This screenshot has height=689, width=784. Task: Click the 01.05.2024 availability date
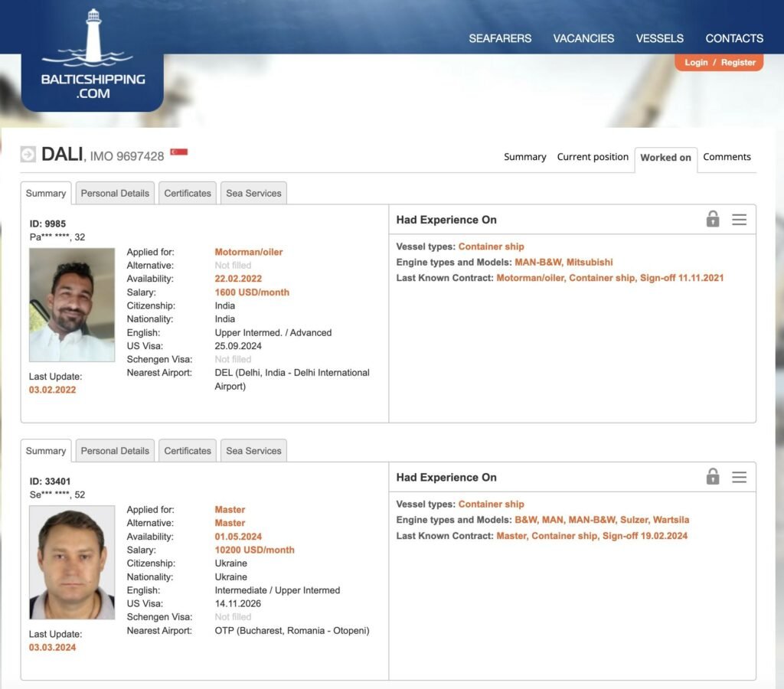point(238,537)
